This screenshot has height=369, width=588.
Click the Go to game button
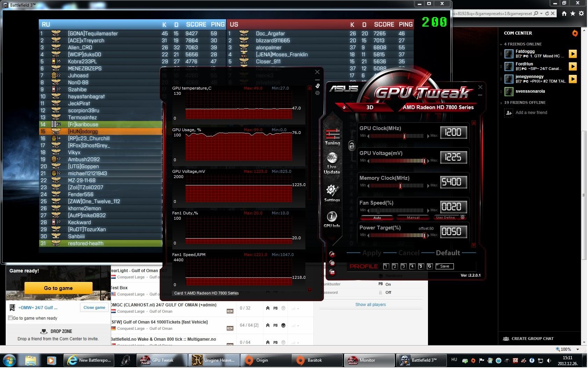click(58, 288)
